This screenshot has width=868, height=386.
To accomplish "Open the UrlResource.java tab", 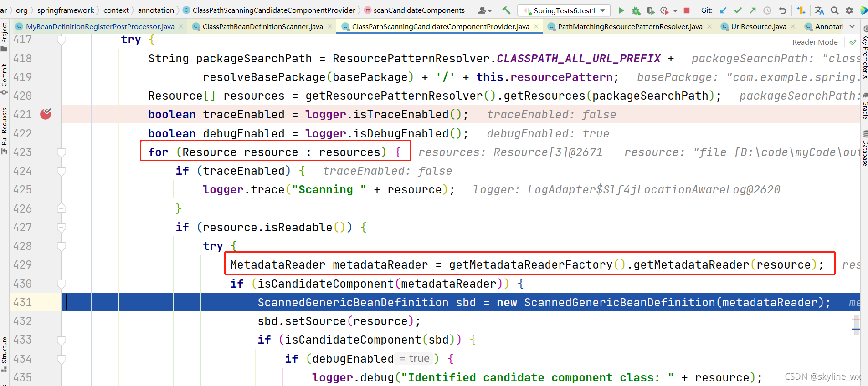I will (758, 26).
